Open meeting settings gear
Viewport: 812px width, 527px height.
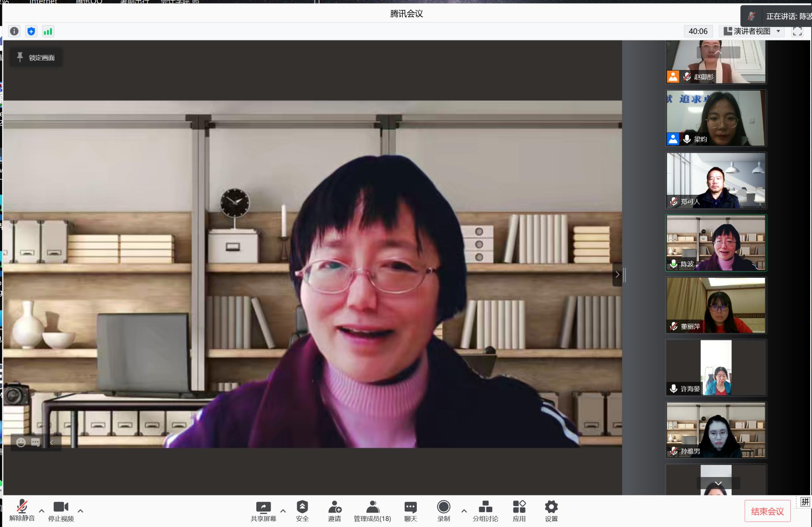click(551, 508)
